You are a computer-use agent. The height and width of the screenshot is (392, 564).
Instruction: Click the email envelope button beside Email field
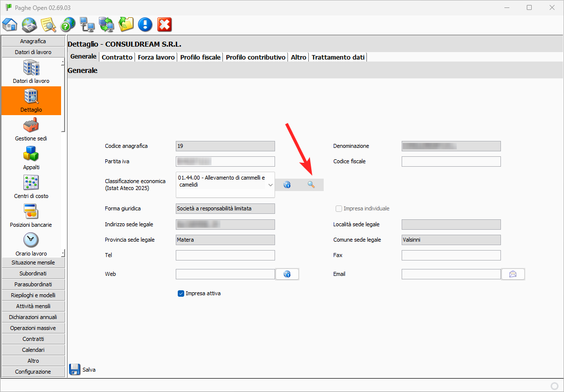(x=513, y=274)
